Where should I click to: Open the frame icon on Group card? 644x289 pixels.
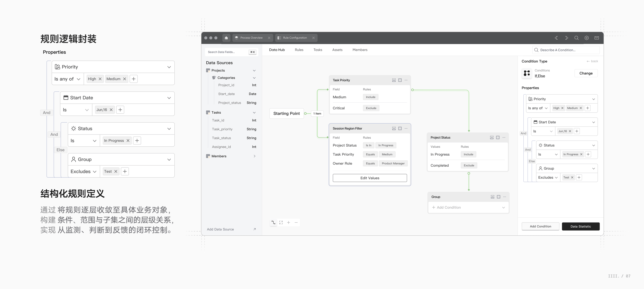[498, 197]
